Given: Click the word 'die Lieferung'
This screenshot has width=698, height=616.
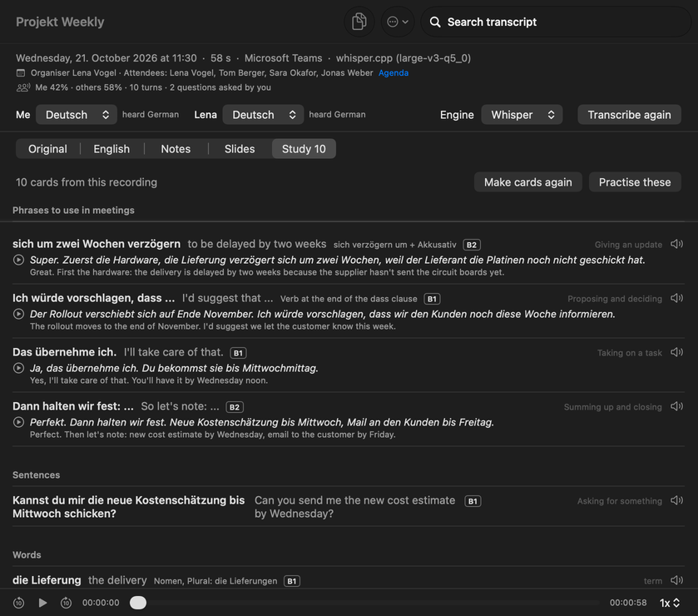Looking at the screenshot, I should tap(47, 580).
